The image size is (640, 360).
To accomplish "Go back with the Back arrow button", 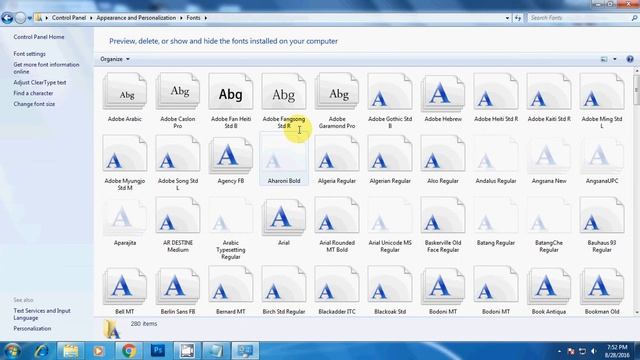I will 7,18.
